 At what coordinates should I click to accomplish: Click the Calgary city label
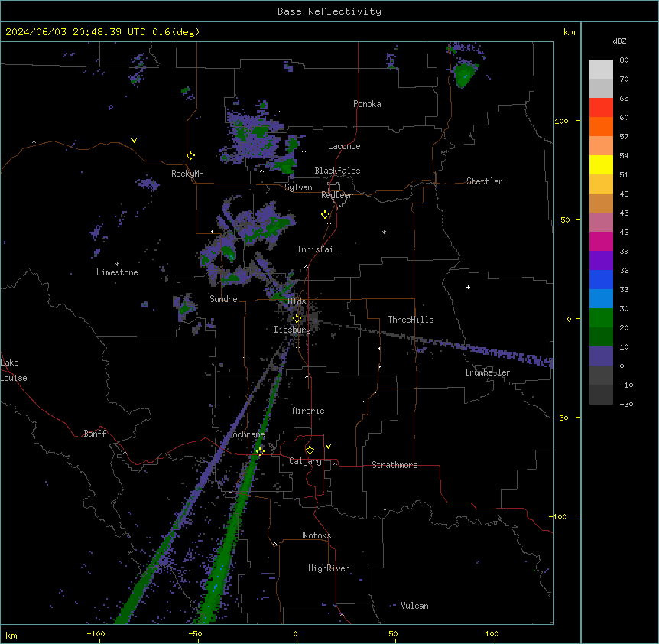pos(305,461)
